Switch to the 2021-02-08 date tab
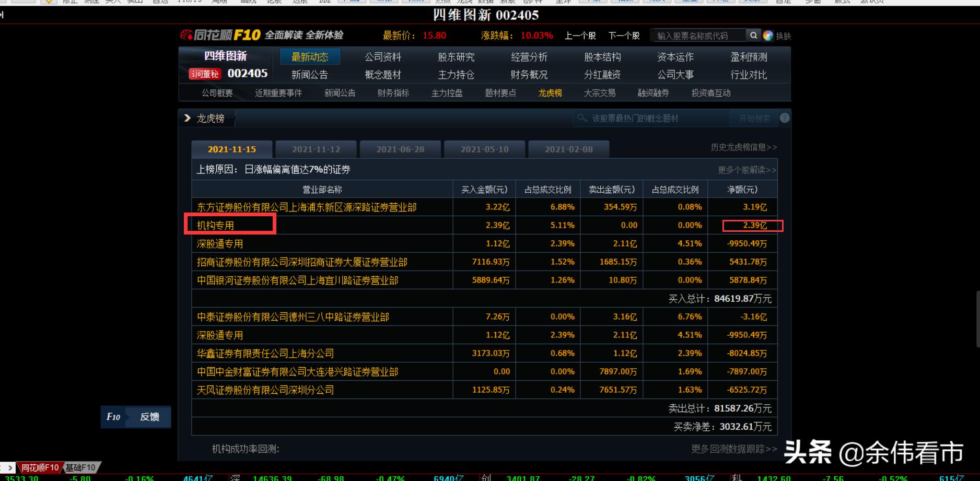980x481 pixels. click(569, 149)
